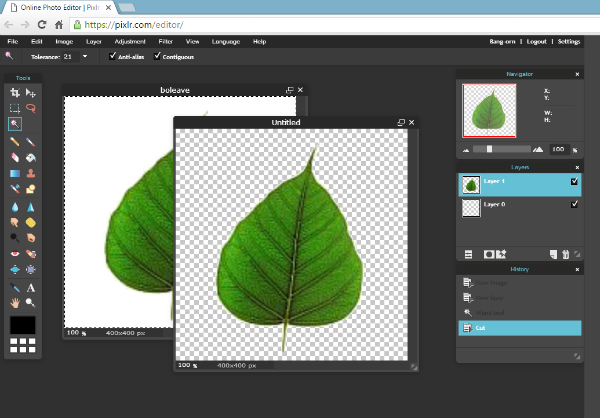The width and height of the screenshot is (600, 418).
Task: Click the main foreground color swatch
Action: (23, 325)
